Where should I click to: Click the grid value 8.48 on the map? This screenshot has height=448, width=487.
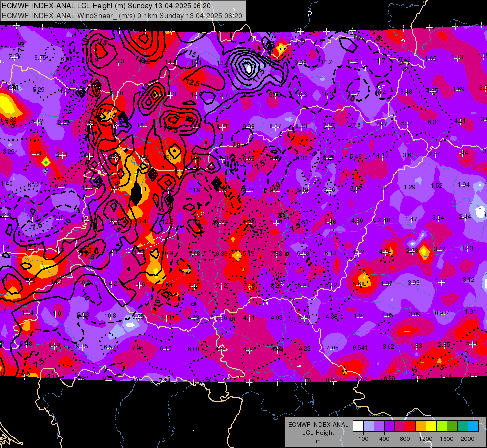(406, 92)
